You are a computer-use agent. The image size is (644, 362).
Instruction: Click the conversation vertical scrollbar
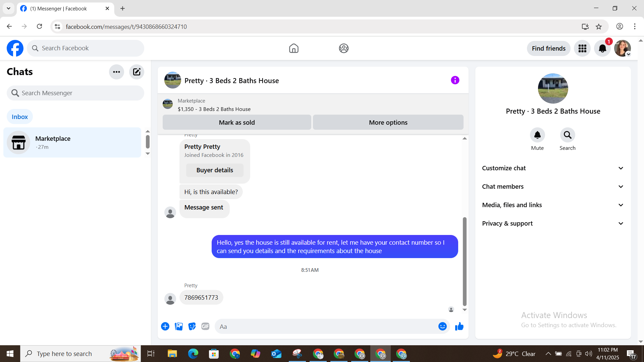click(x=465, y=261)
